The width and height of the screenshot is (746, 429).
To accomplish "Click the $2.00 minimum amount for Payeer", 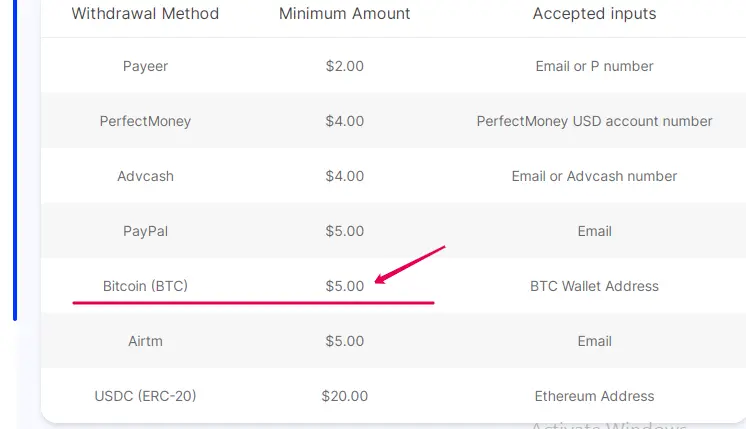I will [x=344, y=66].
